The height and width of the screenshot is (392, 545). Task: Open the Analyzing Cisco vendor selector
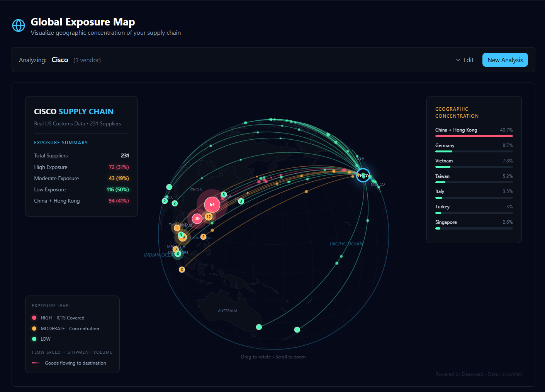pos(60,60)
